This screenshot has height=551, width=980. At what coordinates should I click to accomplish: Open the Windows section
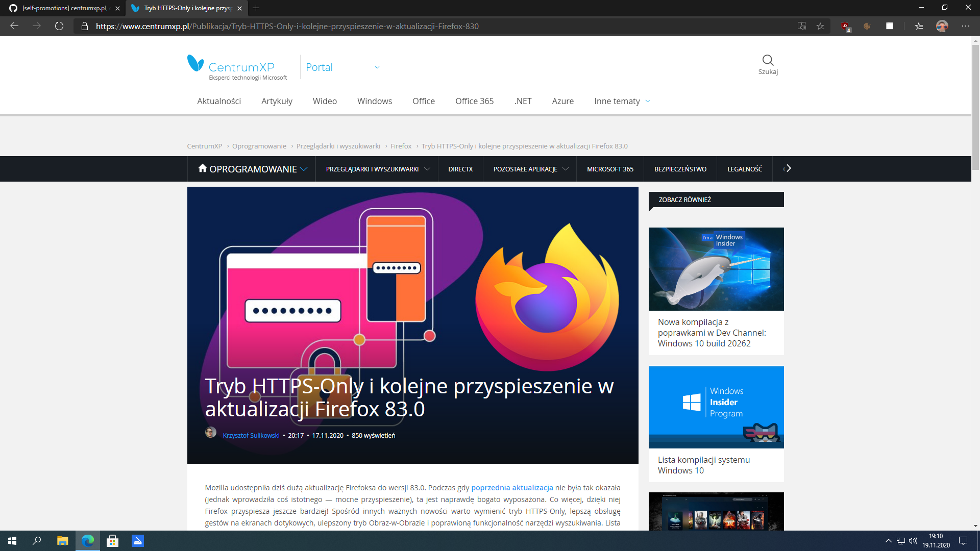(x=375, y=101)
